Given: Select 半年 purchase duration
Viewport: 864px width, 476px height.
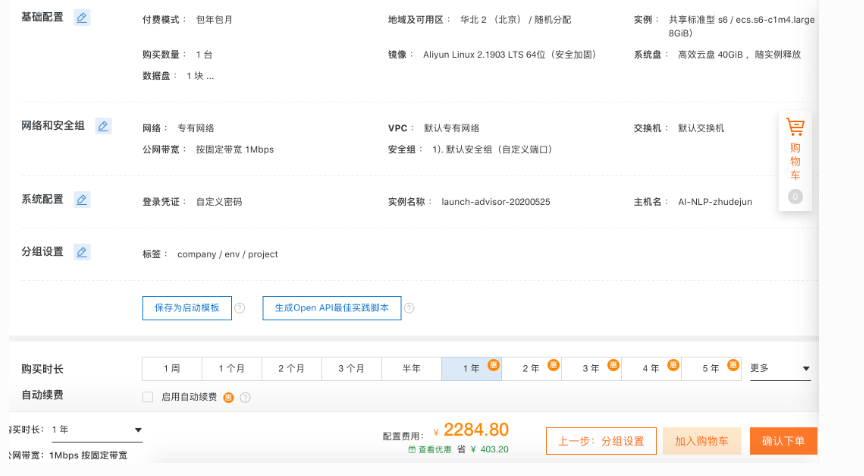Looking at the screenshot, I should pyautogui.click(x=412, y=369).
